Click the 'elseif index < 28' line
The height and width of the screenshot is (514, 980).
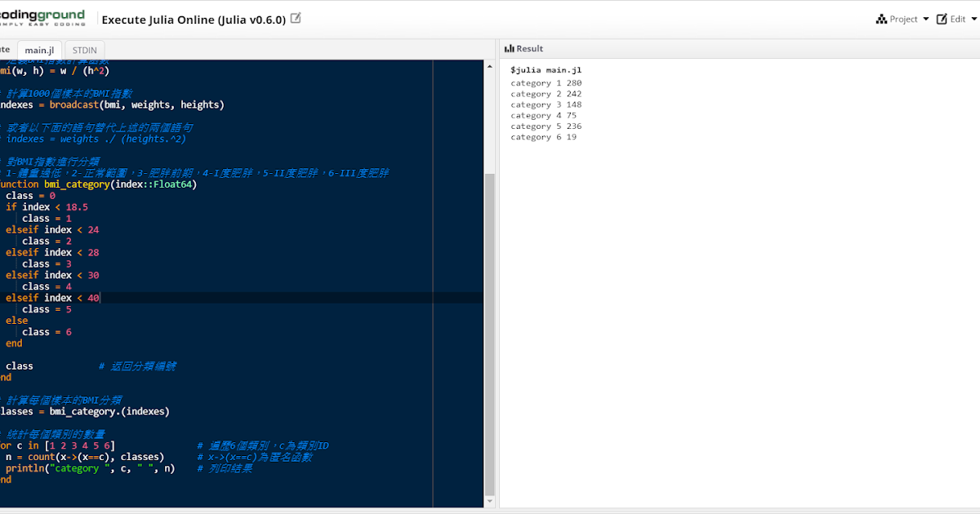tap(52, 253)
